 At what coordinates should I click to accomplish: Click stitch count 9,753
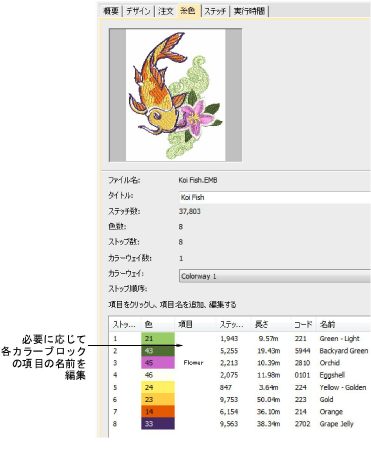pyautogui.click(x=229, y=399)
